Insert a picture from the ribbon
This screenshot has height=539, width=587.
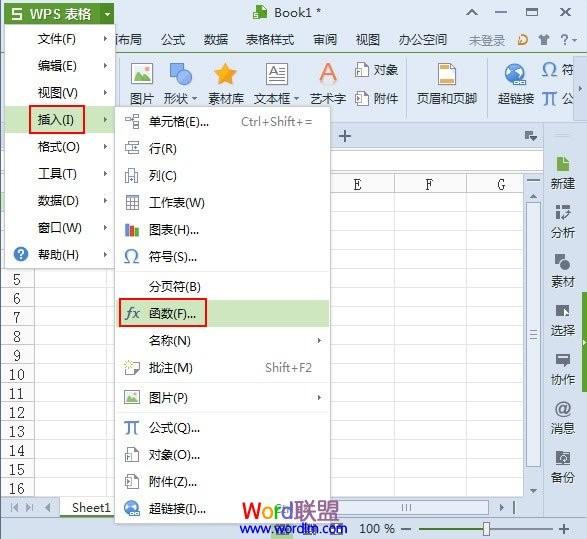[142, 83]
